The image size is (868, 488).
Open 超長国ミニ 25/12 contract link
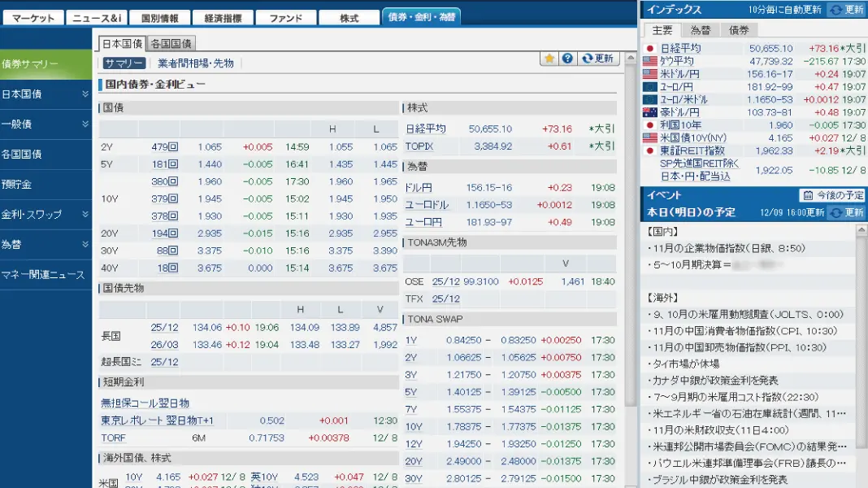[x=164, y=362]
